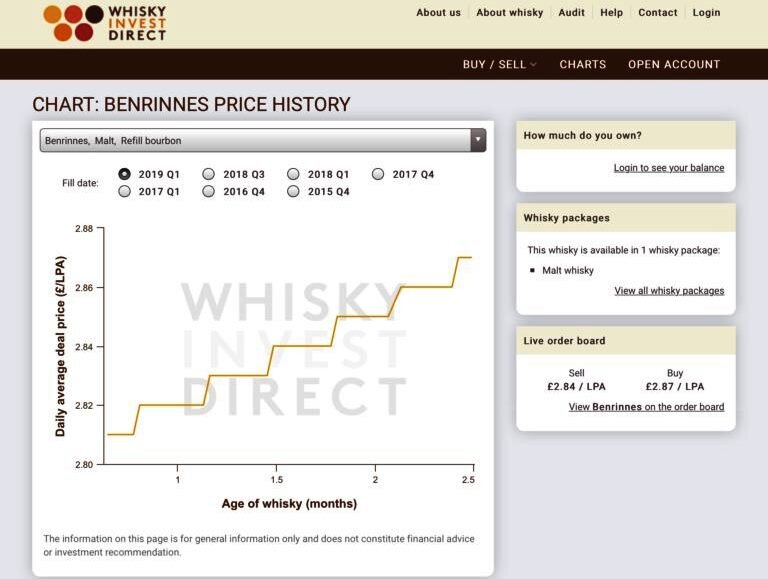Open the Help page
The width and height of the screenshot is (768, 579).
click(611, 13)
